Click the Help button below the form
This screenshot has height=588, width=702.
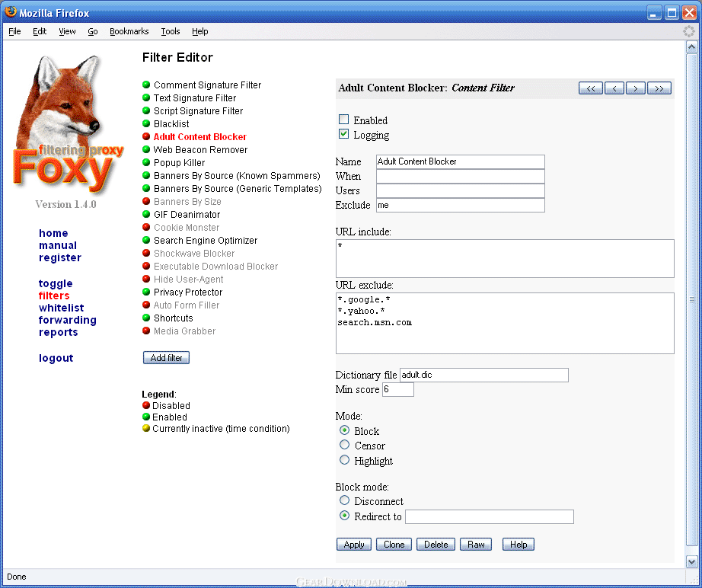tap(519, 545)
